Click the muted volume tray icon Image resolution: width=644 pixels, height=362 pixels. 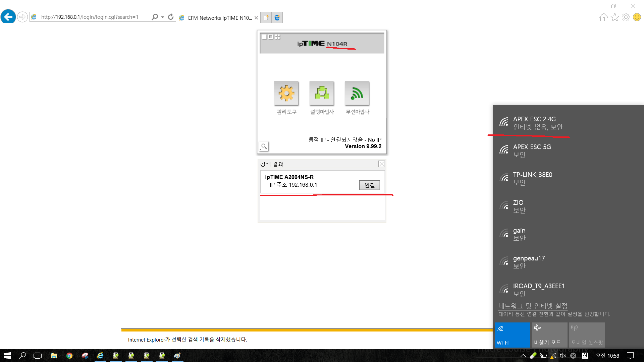(563, 356)
